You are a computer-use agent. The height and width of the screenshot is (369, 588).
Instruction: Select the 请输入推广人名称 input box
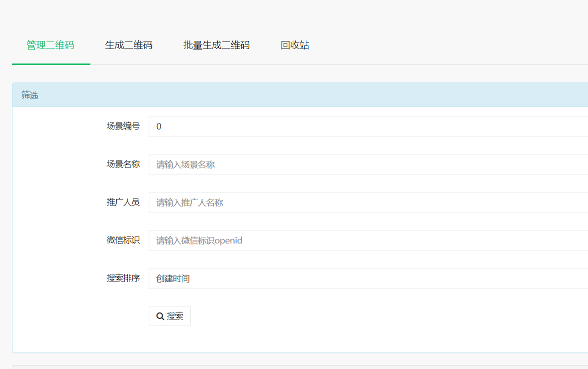pyautogui.click(x=368, y=202)
